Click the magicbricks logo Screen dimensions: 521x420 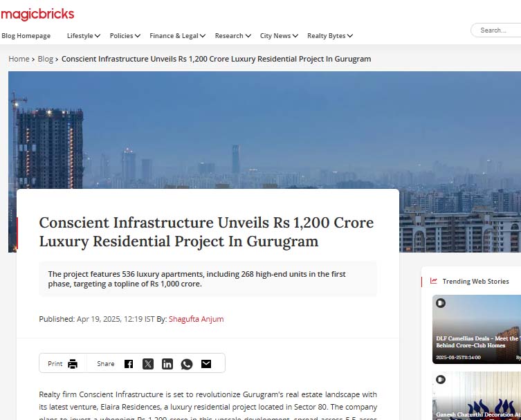pos(37,14)
